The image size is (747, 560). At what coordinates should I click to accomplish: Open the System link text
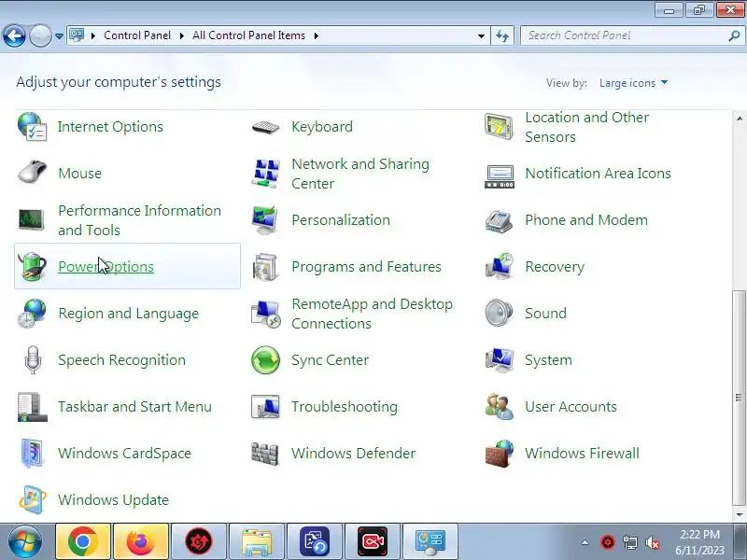[x=548, y=360]
